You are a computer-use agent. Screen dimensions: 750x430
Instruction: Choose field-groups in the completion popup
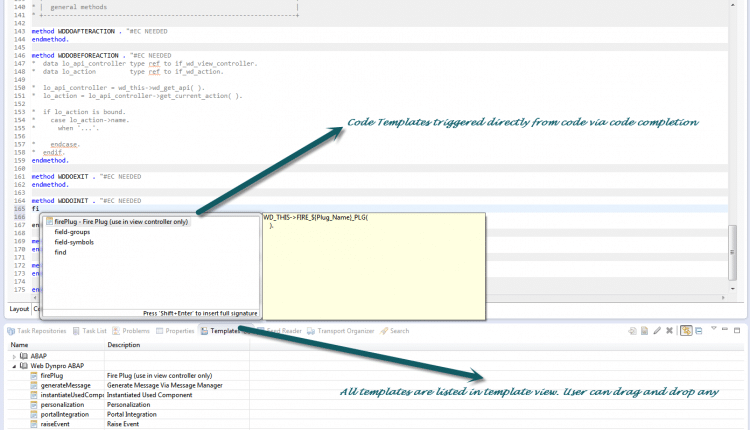click(72, 232)
